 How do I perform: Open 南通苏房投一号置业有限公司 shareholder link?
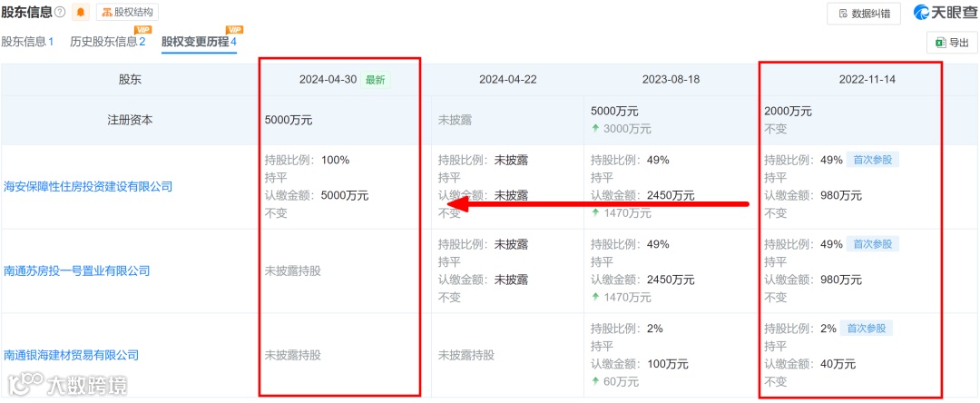[77, 270]
